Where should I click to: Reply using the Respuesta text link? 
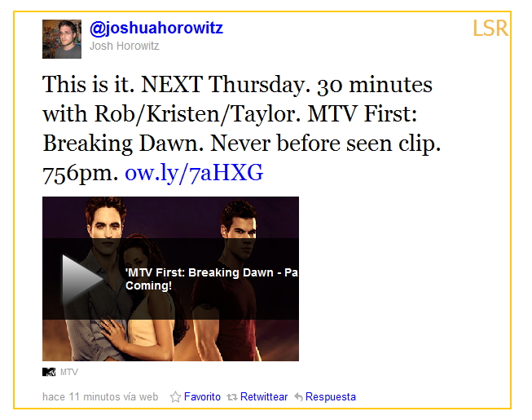point(331,396)
